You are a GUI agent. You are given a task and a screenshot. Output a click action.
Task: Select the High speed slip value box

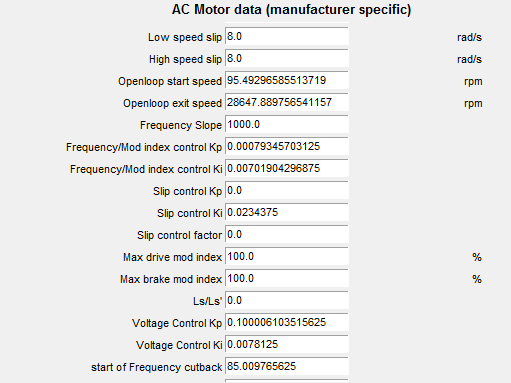click(x=287, y=58)
